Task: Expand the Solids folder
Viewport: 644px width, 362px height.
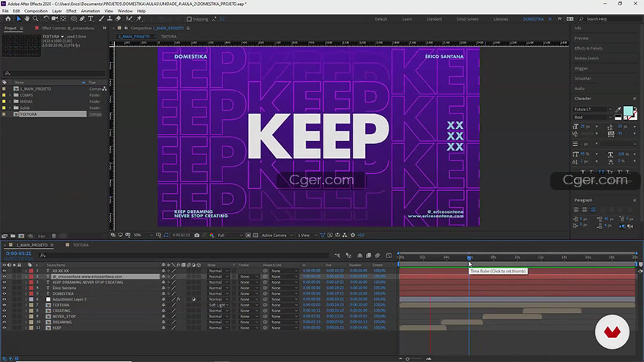Action: (10, 108)
